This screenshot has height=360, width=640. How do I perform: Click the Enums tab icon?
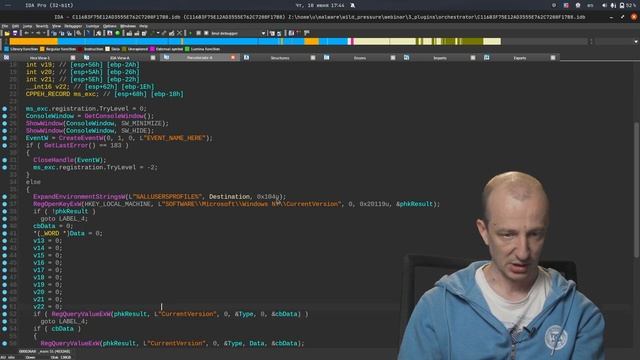(327, 58)
